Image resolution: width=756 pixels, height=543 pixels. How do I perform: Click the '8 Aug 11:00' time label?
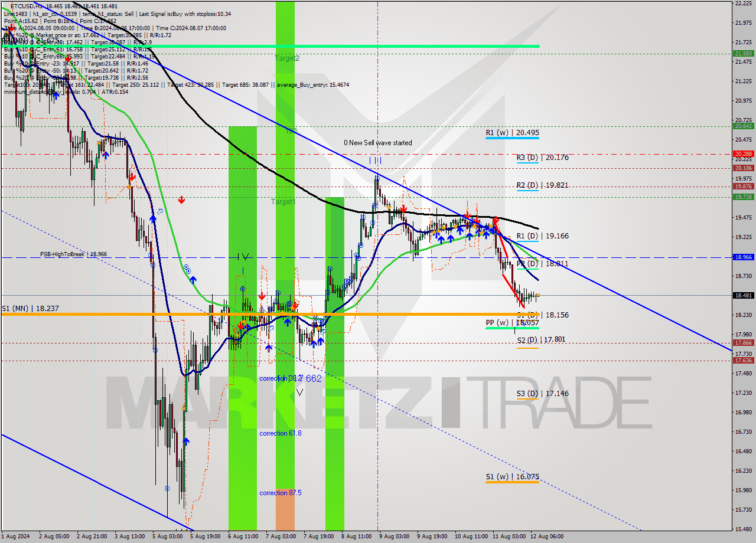pyautogui.click(x=356, y=537)
